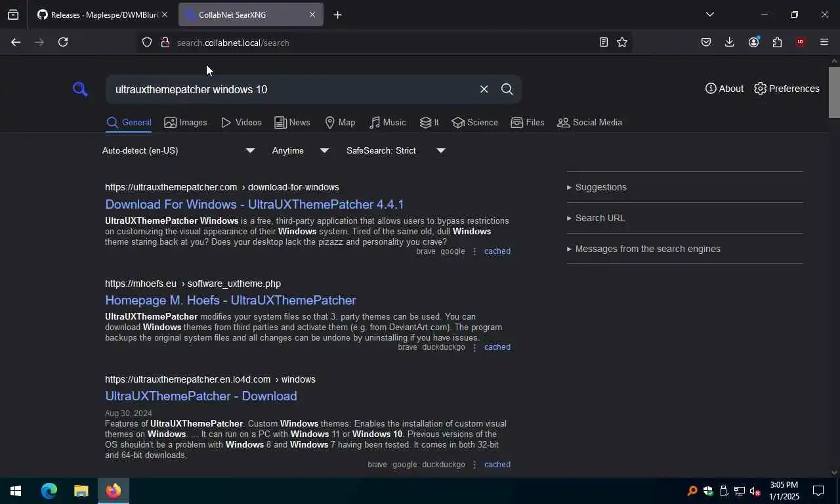The image size is (840, 504).
Task: Switch to the News tab
Action: tap(292, 123)
